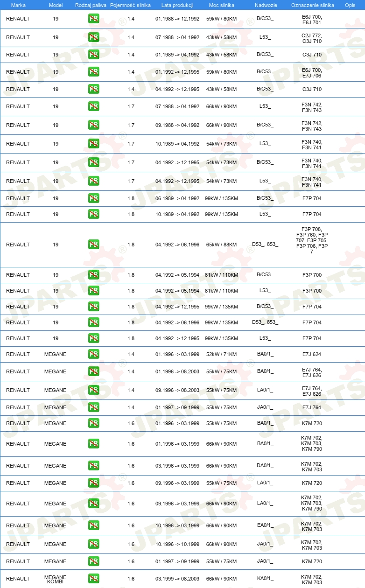365x588 pixels.
Task: Click fuel icon in C2J 772 engine row
Action: pyautogui.click(x=93, y=37)
